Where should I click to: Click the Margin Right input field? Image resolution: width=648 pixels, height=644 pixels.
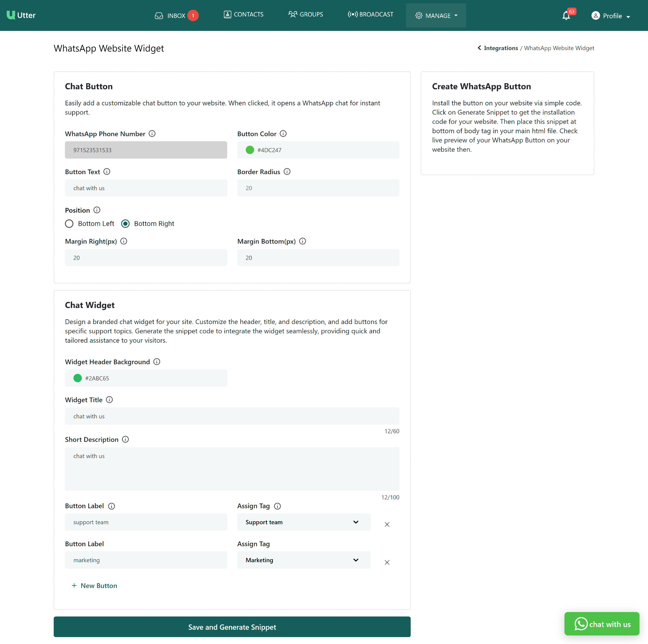[x=146, y=258]
